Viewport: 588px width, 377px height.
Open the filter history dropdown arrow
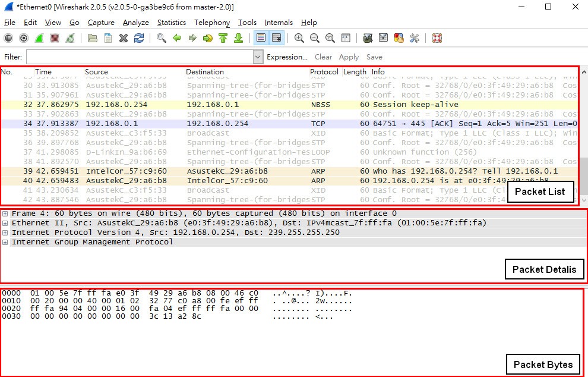coord(258,57)
